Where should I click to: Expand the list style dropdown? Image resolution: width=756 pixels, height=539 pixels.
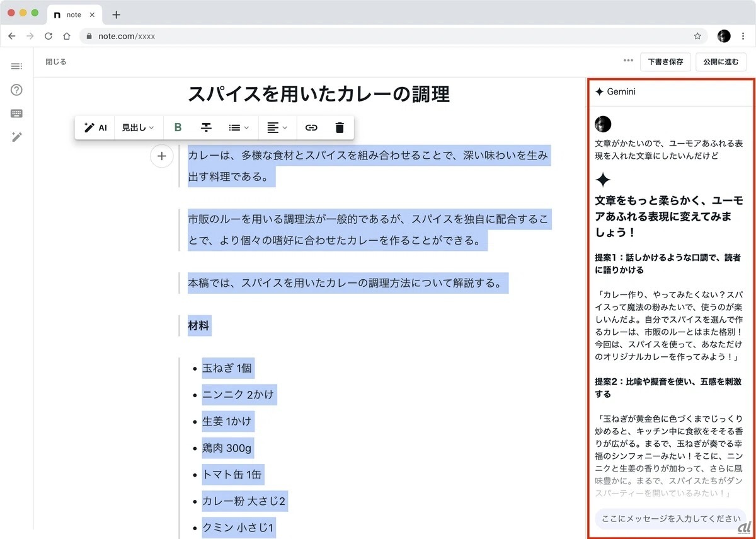click(x=239, y=127)
